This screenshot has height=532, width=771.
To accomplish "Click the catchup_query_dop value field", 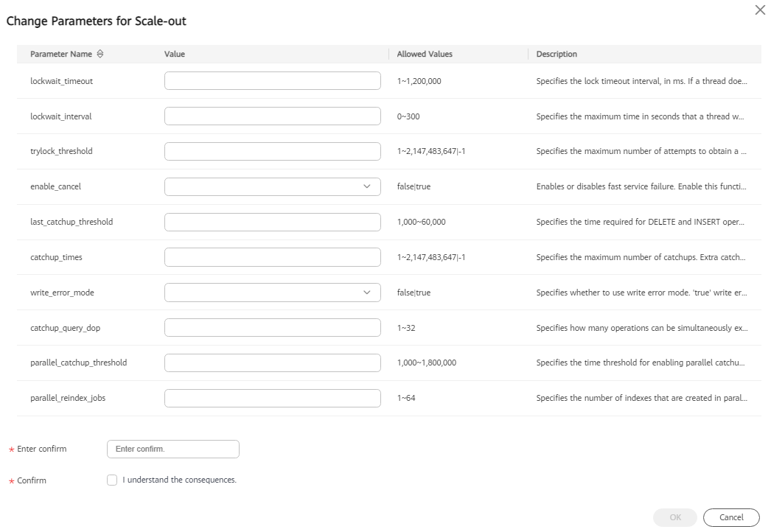I will [273, 327].
